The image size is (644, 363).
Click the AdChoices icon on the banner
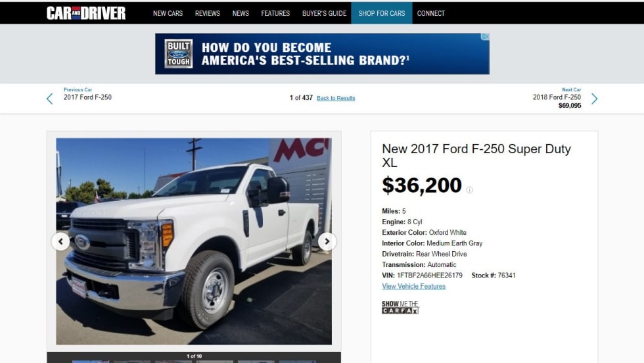point(485,37)
